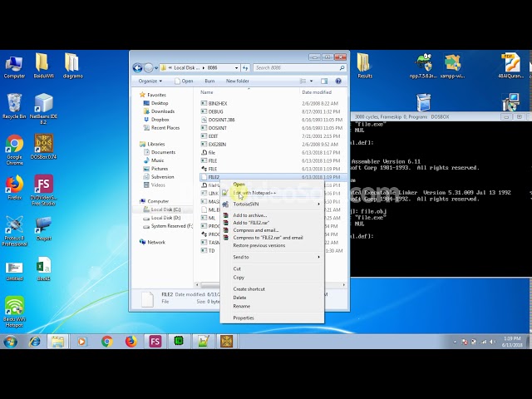Open Chrome from the taskbar
This screenshot has height=399, width=532.
click(x=107, y=342)
